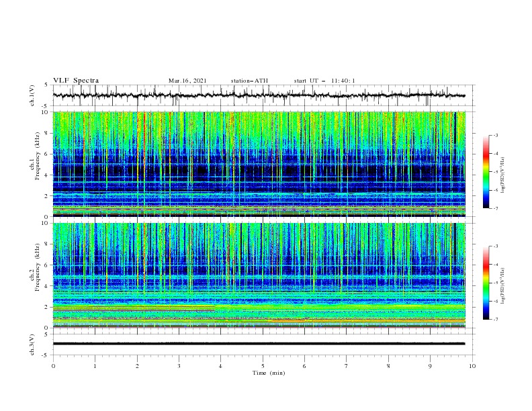Screen dimensions: 532x411
Task: Click the "station=ATH" header label
Action: point(249,81)
